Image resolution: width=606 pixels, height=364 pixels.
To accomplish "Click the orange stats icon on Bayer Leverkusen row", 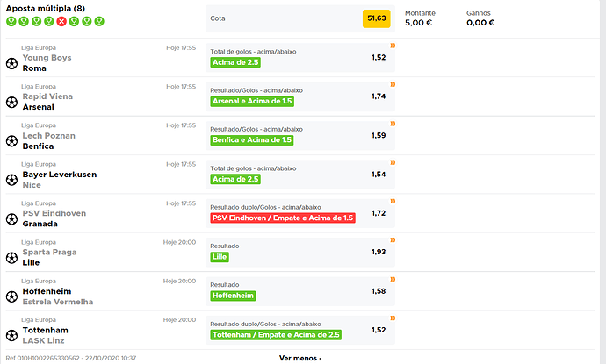I will click(393, 162).
